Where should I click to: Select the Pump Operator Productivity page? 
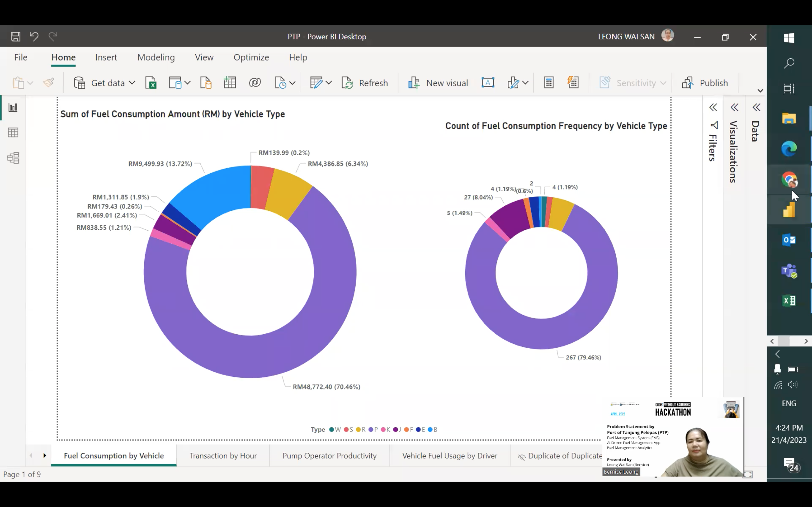pos(329,455)
